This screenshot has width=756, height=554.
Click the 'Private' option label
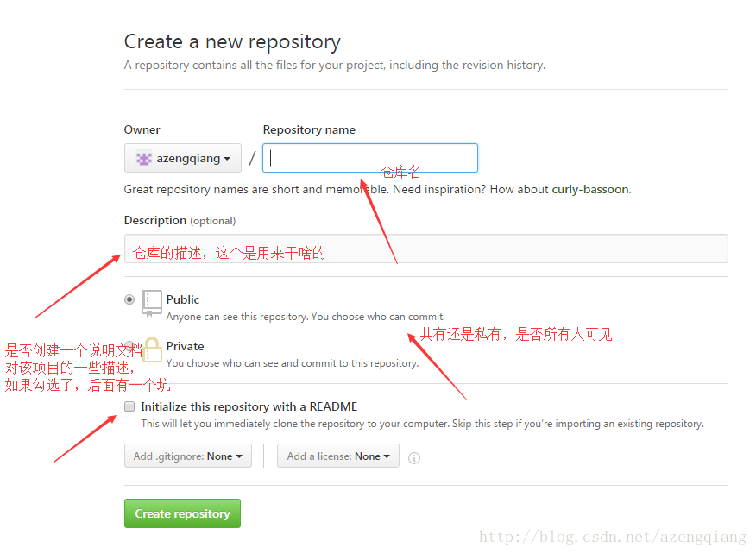tap(186, 346)
